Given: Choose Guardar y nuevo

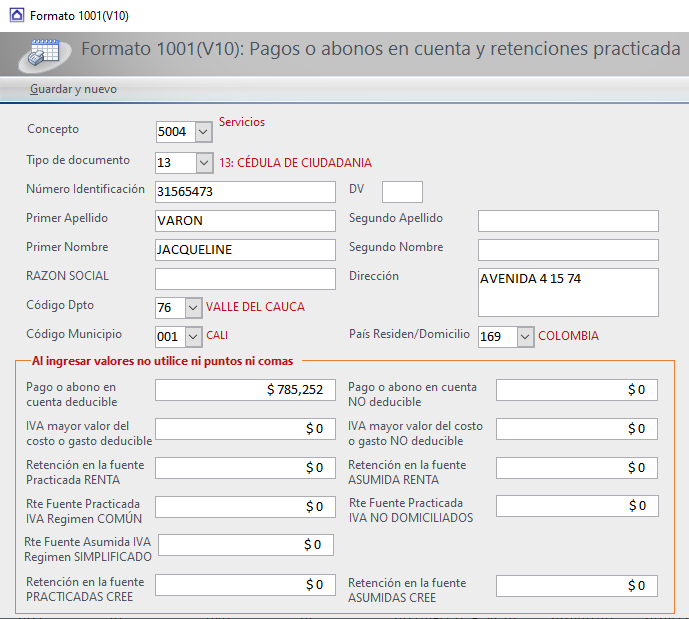Looking at the screenshot, I should click(73, 89).
